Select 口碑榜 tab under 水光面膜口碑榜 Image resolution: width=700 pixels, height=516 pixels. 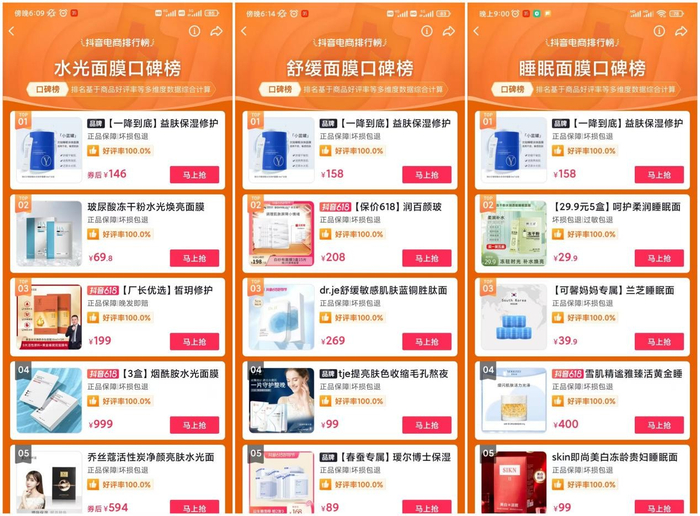(47, 89)
